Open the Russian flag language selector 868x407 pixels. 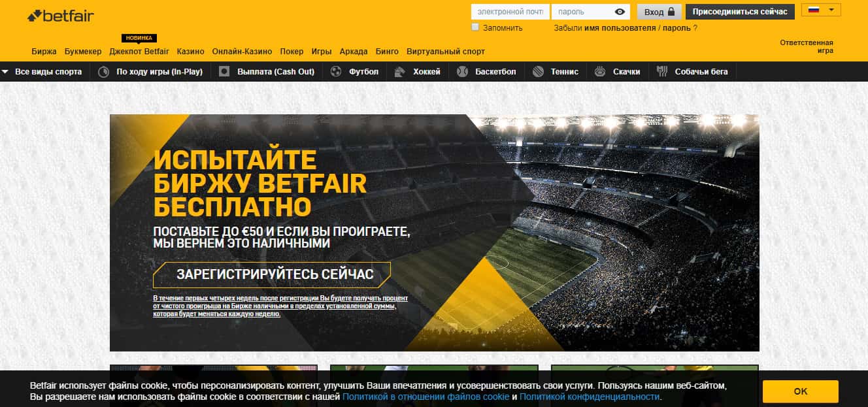(821, 10)
